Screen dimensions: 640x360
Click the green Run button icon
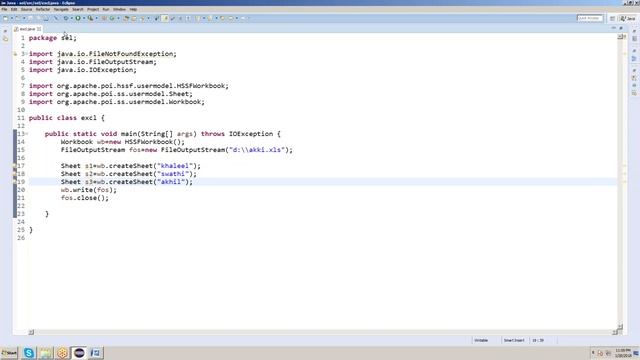(78, 18)
